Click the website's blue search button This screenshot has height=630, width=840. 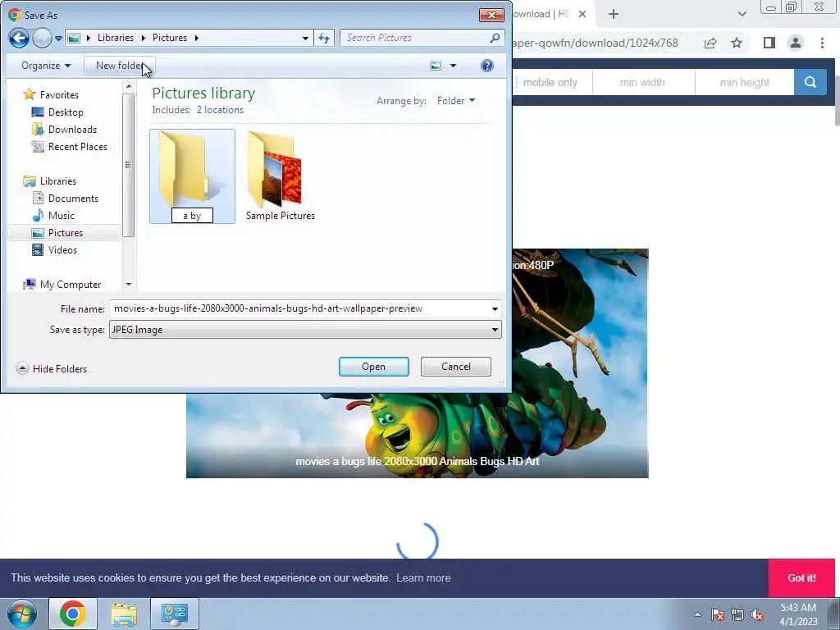[810, 83]
